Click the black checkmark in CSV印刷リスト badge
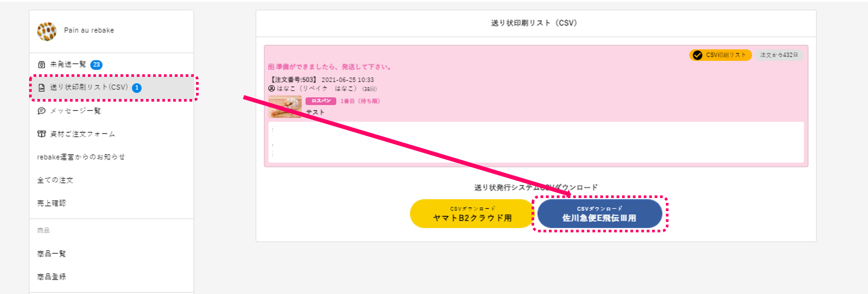Screen dimensions: 868x294 point(698,55)
